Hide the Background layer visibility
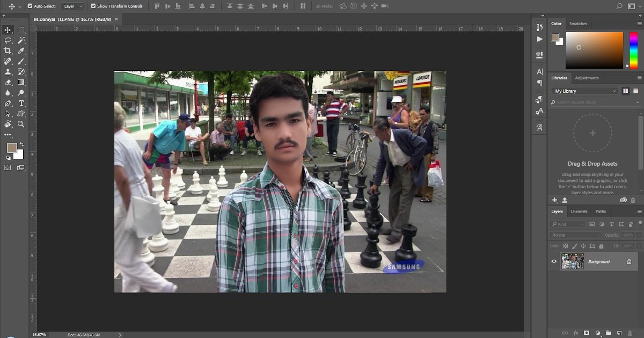Image resolution: width=644 pixels, height=338 pixels. [x=554, y=261]
